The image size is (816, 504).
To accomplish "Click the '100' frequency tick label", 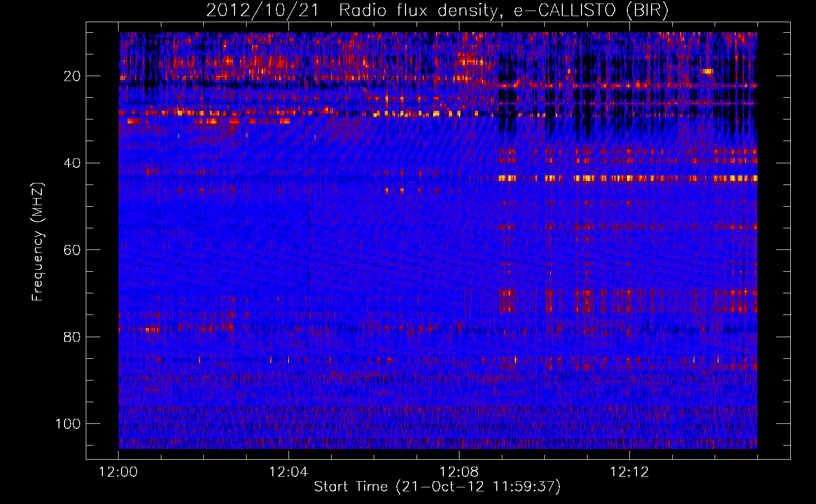I will tap(68, 424).
